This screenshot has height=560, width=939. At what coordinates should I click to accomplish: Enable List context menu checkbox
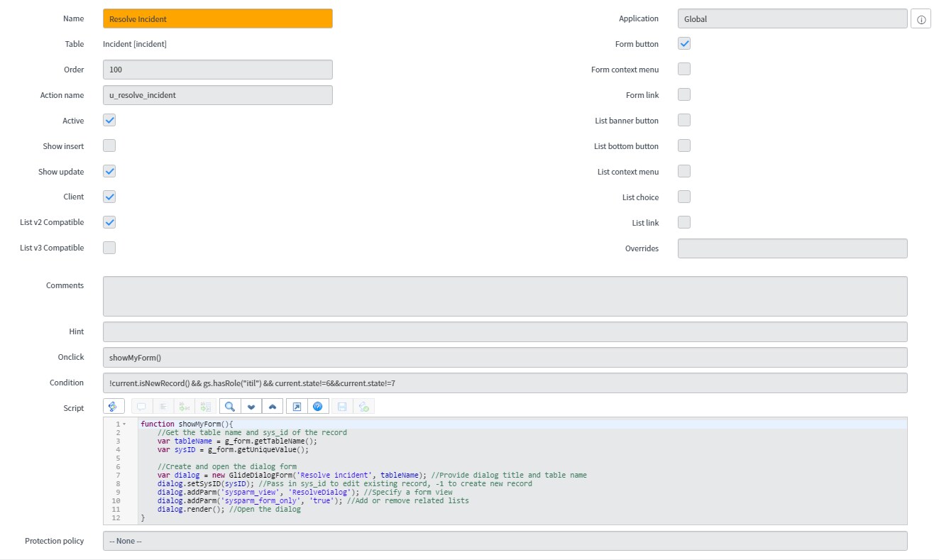pyautogui.click(x=684, y=171)
